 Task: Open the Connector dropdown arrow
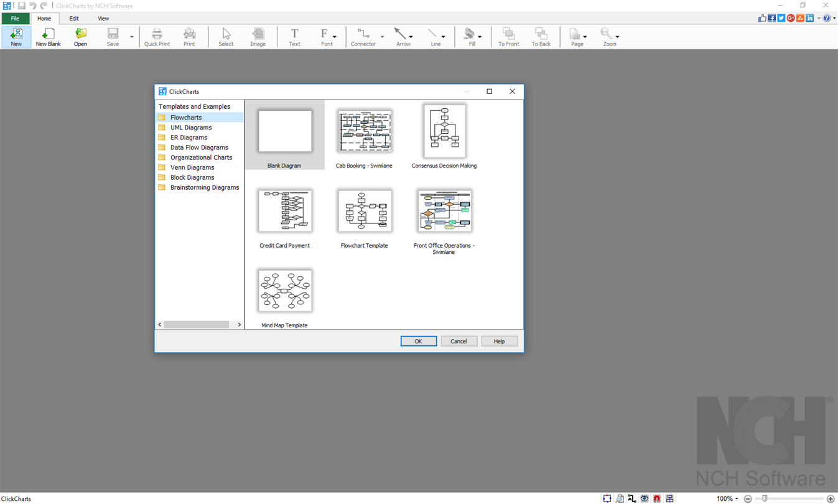(382, 37)
